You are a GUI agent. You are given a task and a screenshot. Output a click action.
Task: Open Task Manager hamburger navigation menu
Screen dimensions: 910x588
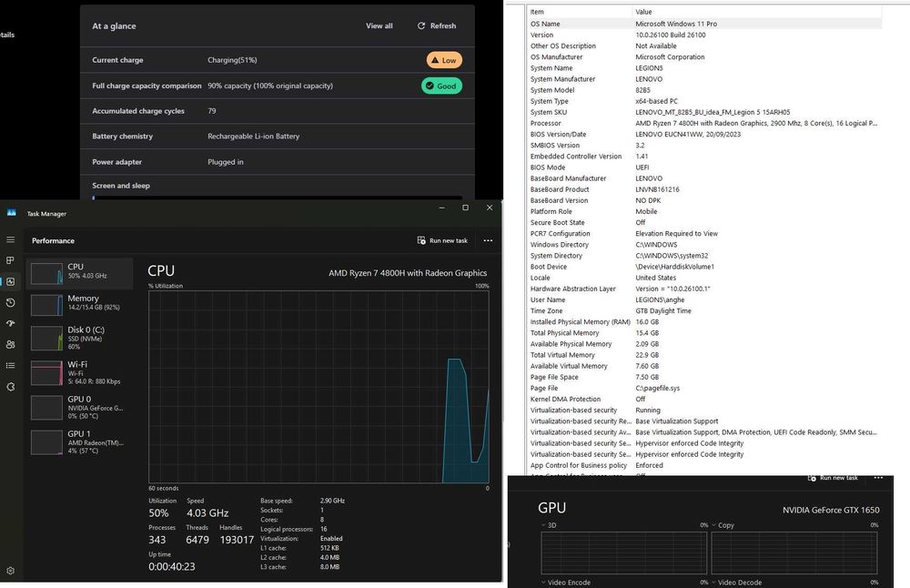point(10,239)
